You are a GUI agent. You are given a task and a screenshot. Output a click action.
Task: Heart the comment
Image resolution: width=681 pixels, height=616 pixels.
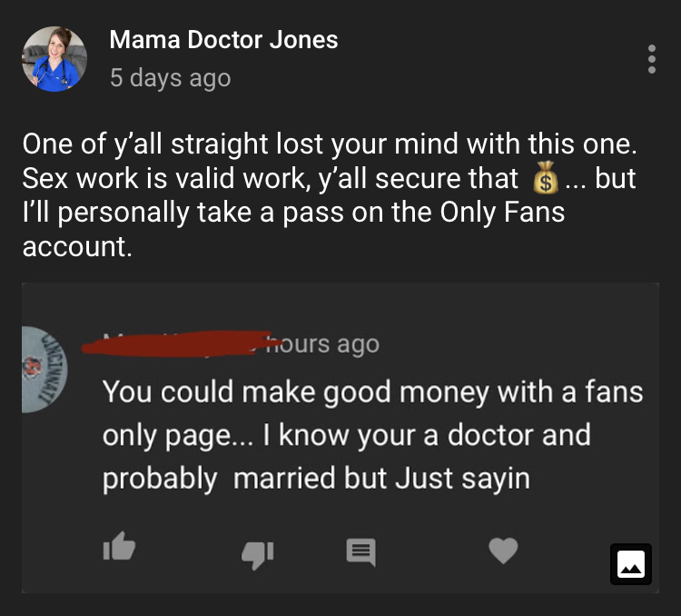[503, 550]
